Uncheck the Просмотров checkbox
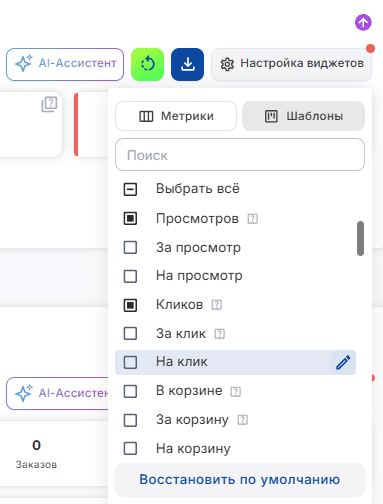Image resolution: width=383 pixels, height=504 pixels. click(130, 219)
